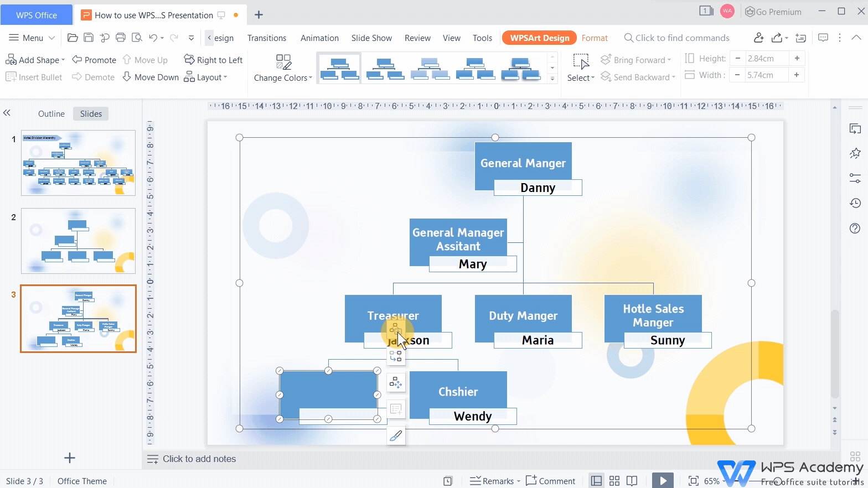The height and width of the screenshot is (488, 868).
Task: Expand the Layout dropdown
Action: click(205, 77)
